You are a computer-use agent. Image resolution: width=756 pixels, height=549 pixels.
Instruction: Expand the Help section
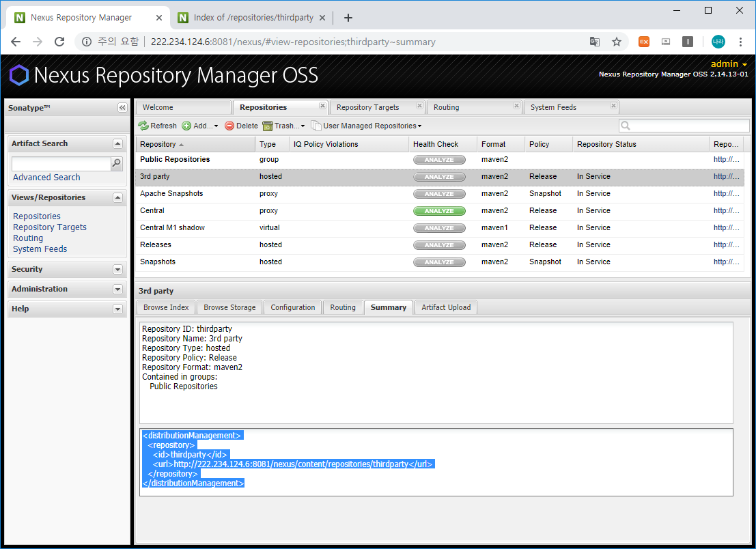click(117, 309)
